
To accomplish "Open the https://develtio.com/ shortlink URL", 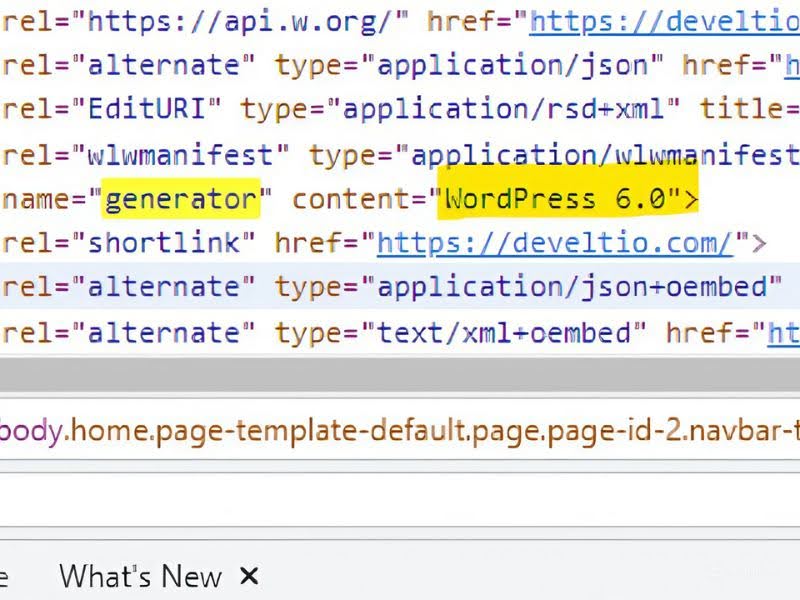I will coord(555,243).
